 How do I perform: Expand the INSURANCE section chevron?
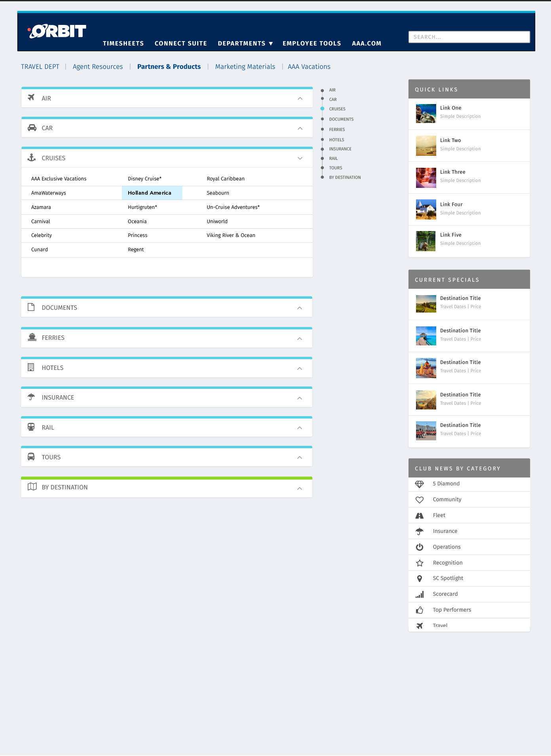[x=300, y=398]
